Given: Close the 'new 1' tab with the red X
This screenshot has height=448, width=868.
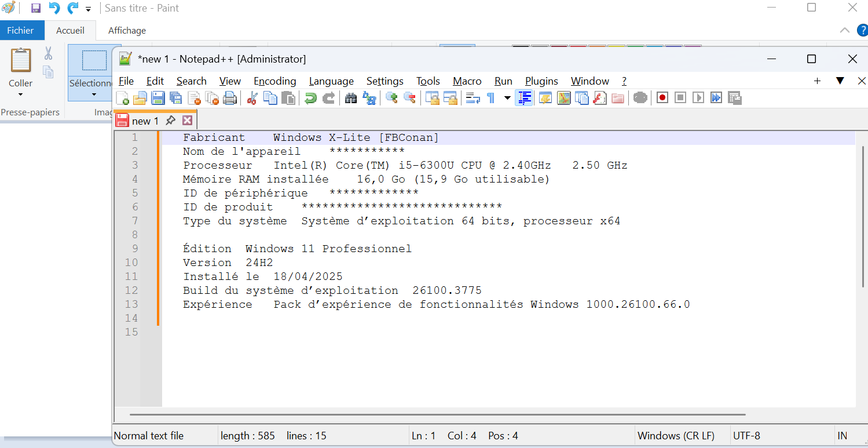Looking at the screenshot, I should (187, 120).
